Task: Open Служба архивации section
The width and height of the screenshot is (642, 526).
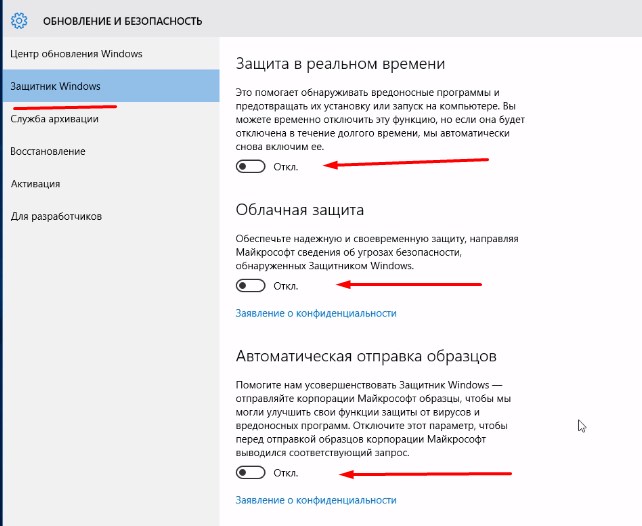Action: tap(111, 119)
